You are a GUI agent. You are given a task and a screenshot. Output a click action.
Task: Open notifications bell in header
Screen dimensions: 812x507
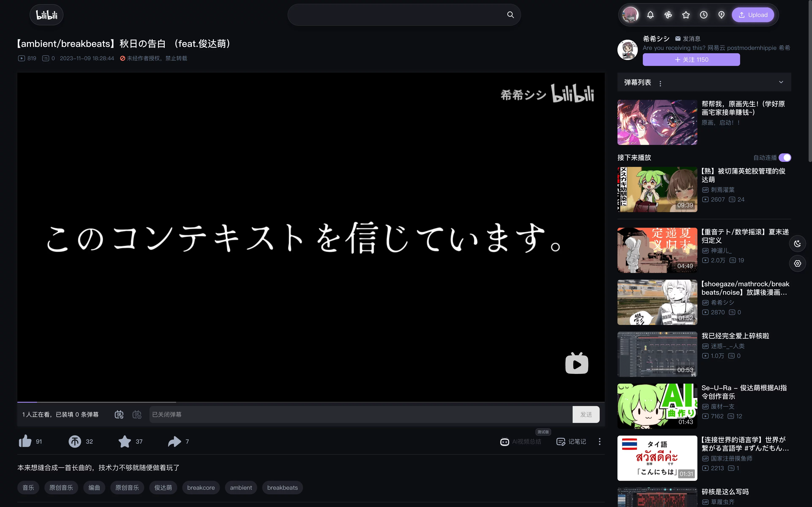[x=650, y=15]
